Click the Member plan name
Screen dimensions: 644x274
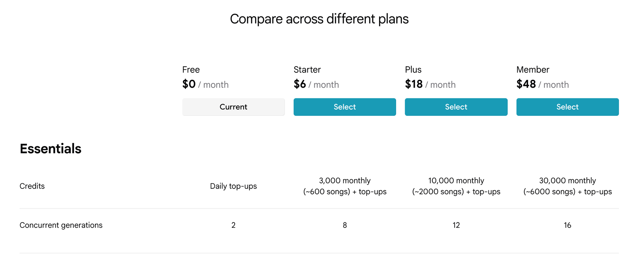533,69
